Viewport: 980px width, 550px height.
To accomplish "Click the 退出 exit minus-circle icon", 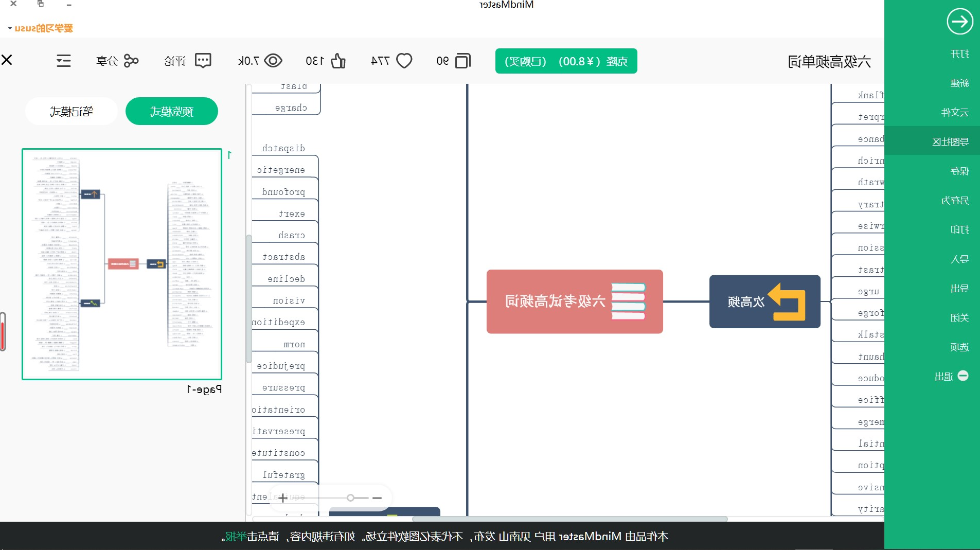I will [x=963, y=376].
